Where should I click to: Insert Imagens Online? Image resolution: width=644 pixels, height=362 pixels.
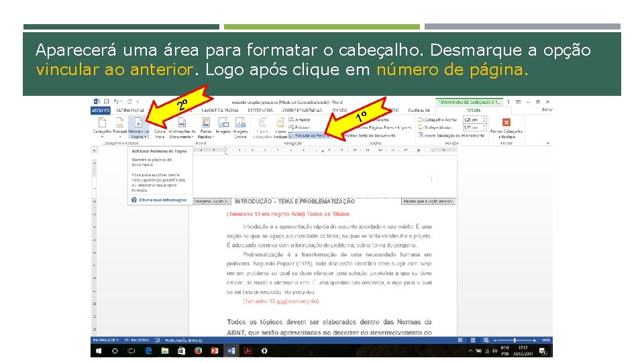[x=241, y=127]
